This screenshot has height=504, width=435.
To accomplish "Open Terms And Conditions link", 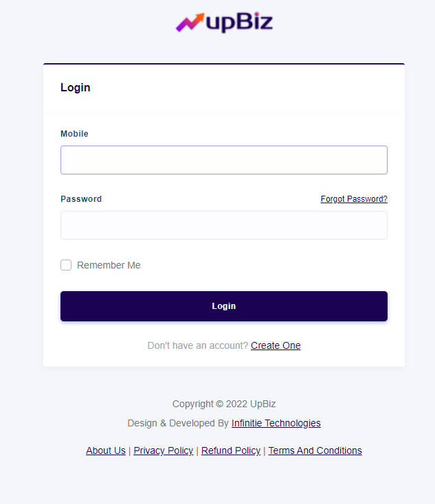I will tap(315, 450).
